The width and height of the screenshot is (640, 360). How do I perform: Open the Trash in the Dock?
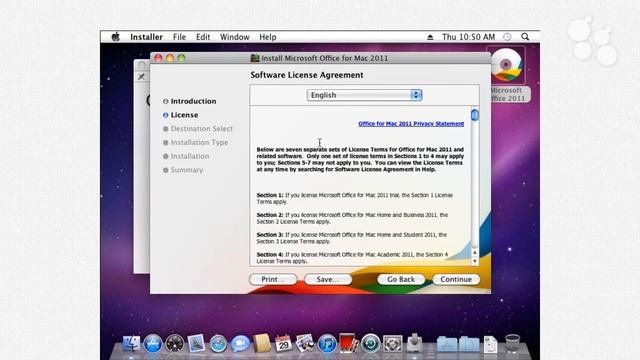point(512,344)
